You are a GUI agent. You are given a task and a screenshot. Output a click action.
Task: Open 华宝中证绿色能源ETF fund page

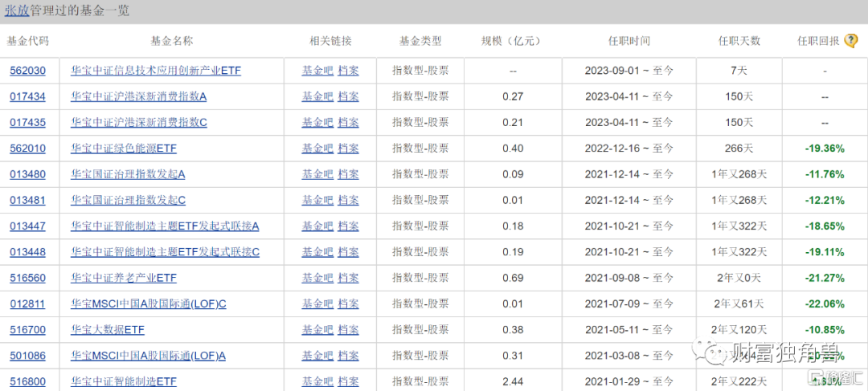[x=124, y=149]
